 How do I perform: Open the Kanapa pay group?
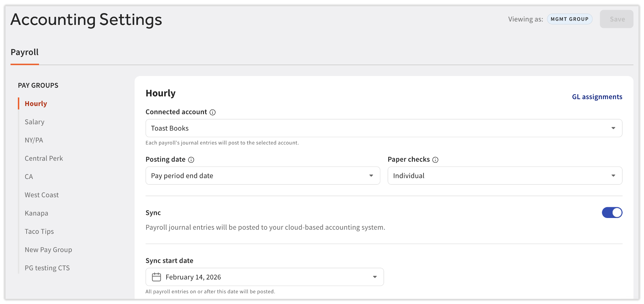pos(37,213)
